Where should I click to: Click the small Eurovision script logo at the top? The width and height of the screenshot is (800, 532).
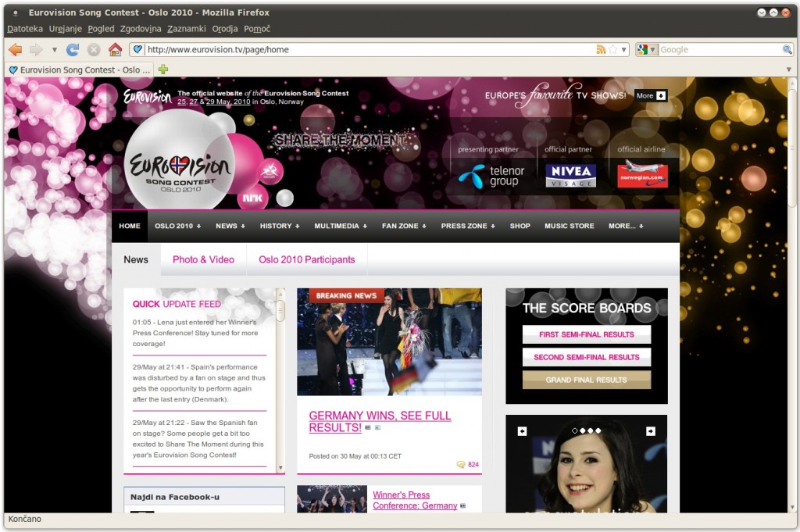click(x=148, y=96)
